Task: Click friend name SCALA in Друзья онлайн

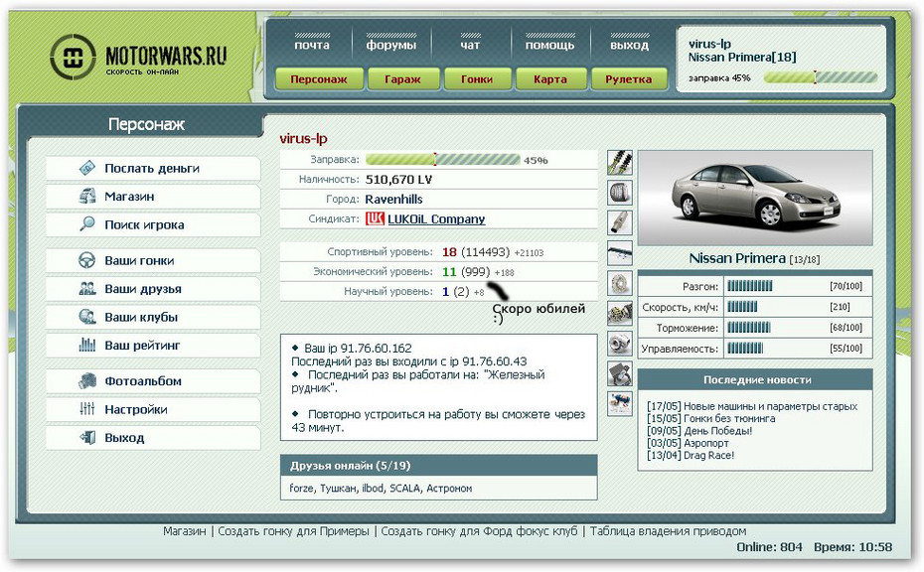Action: click(x=404, y=489)
